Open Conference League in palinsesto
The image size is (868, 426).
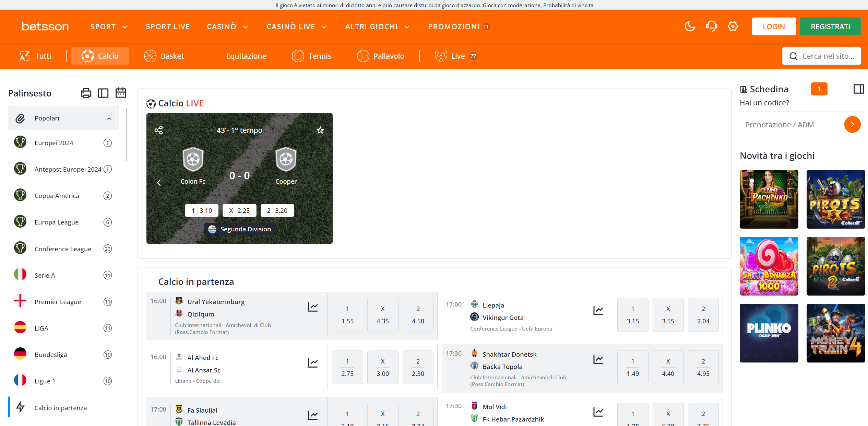[x=63, y=249]
